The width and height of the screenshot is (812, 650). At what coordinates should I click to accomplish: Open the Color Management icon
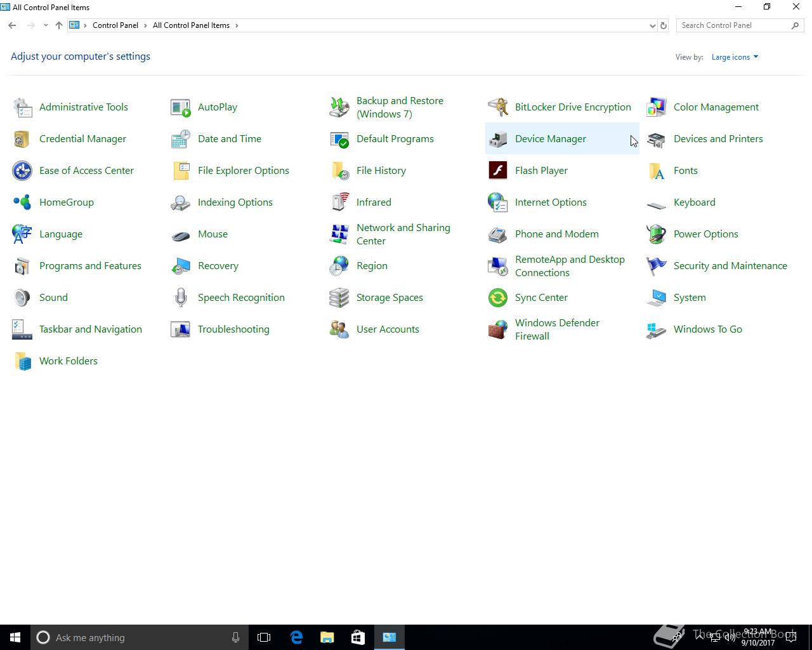pyautogui.click(x=657, y=107)
